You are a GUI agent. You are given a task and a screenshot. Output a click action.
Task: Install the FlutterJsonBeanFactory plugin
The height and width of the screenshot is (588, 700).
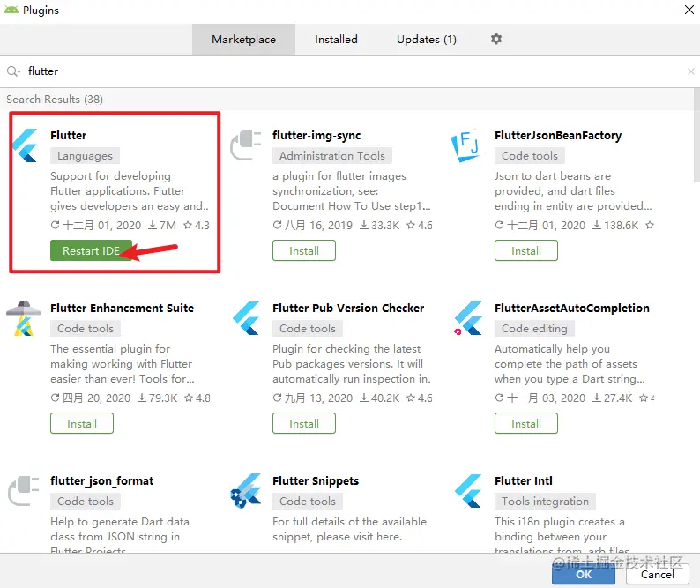pyautogui.click(x=526, y=251)
